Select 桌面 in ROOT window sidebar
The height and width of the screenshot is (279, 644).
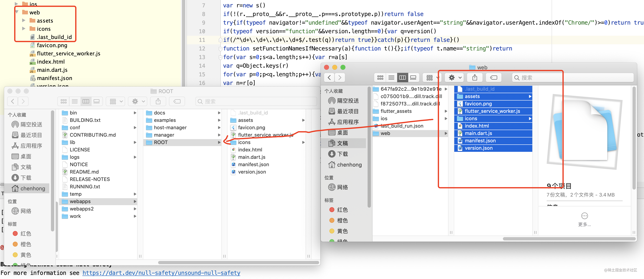(x=22, y=157)
